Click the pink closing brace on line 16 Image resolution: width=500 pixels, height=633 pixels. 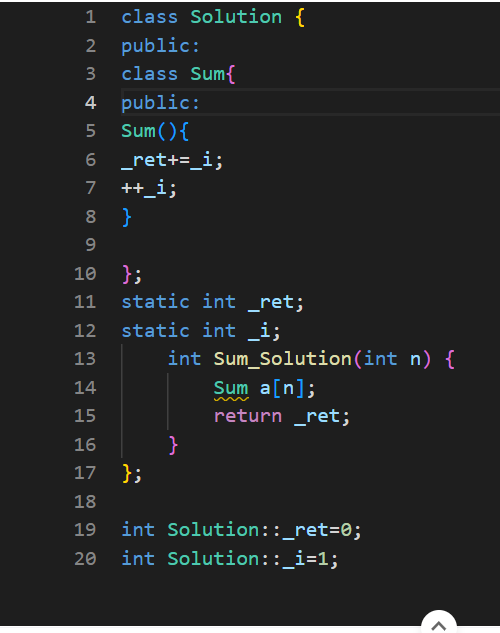(x=173, y=445)
